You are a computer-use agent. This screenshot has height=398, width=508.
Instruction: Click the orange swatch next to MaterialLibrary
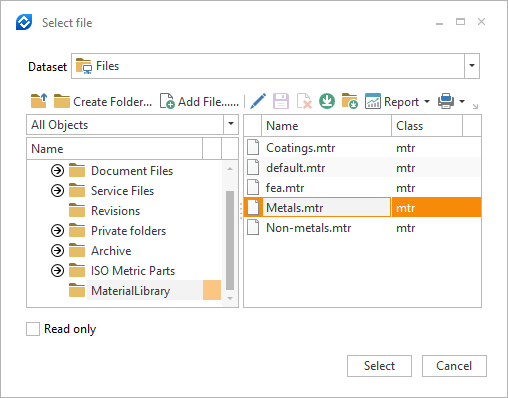(212, 290)
